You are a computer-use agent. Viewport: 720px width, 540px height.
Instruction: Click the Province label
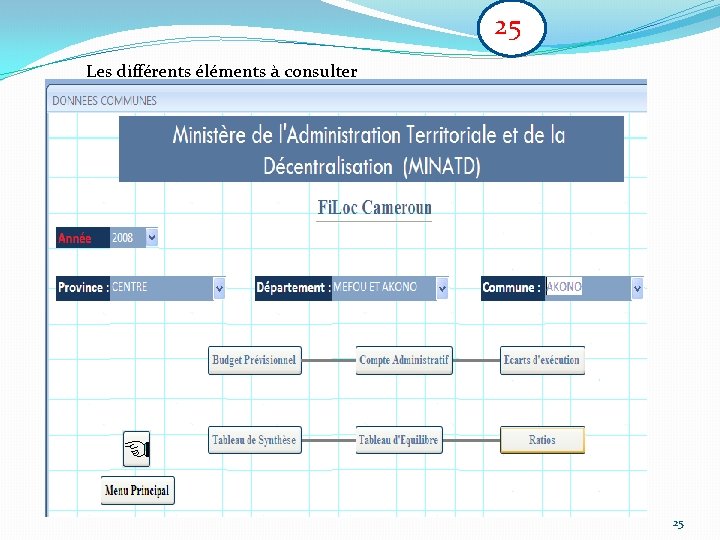click(x=83, y=288)
